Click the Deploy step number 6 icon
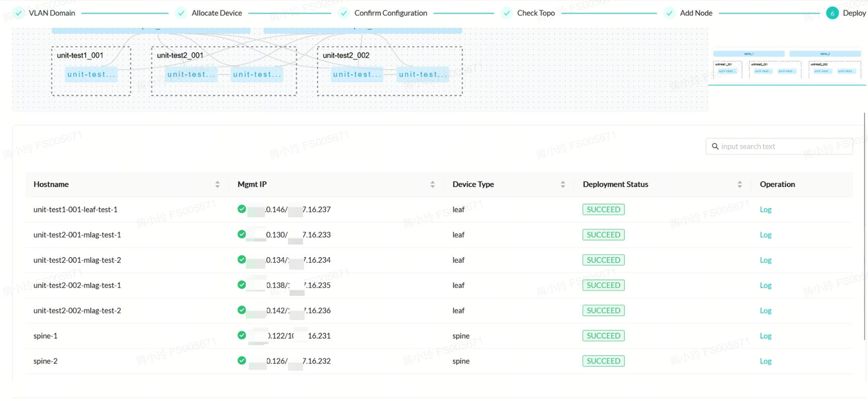The image size is (868, 401). click(x=832, y=13)
